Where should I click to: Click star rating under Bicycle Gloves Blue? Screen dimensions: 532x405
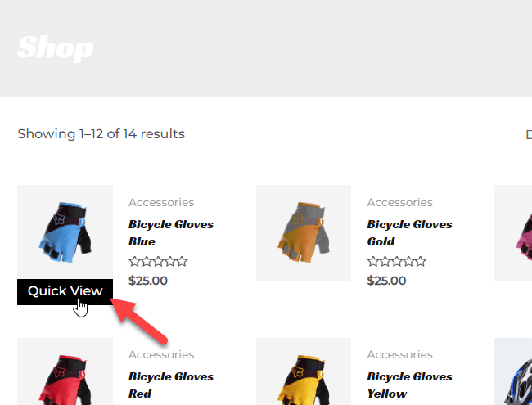pyautogui.click(x=158, y=262)
